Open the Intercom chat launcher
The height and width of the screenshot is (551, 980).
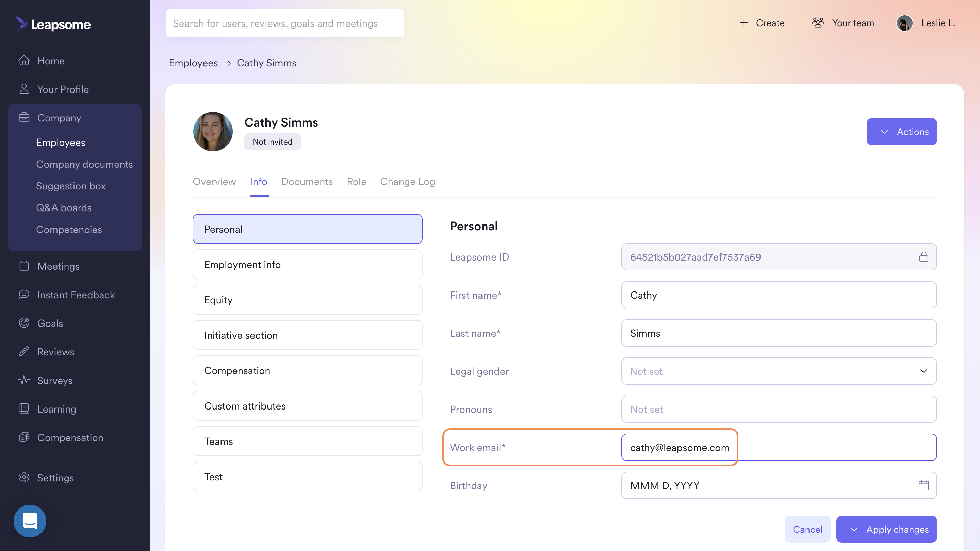pos(30,521)
